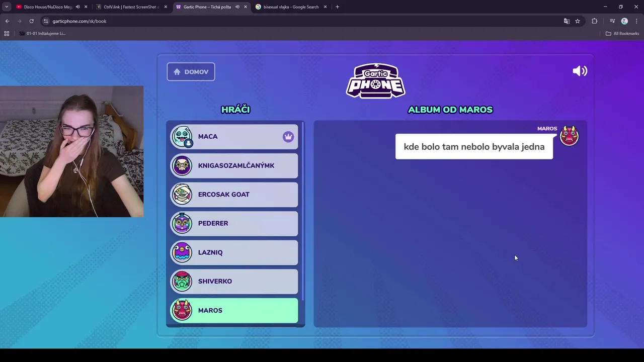
Task: Open the '01-01 Inštalujeme Li...' bookmark
Action: tap(42, 34)
